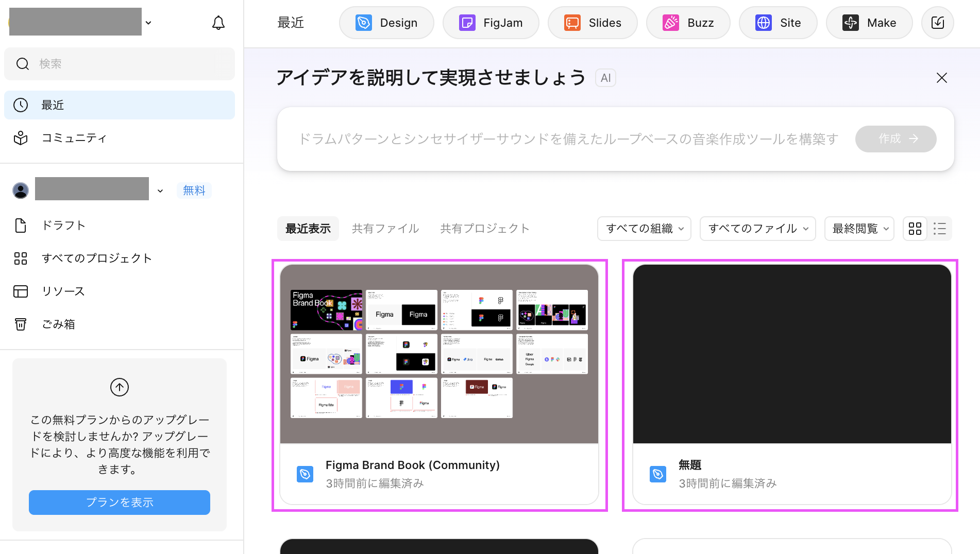Open the 最終閲覧 sort dropdown
The height and width of the screenshot is (554, 980).
[859, 229]
